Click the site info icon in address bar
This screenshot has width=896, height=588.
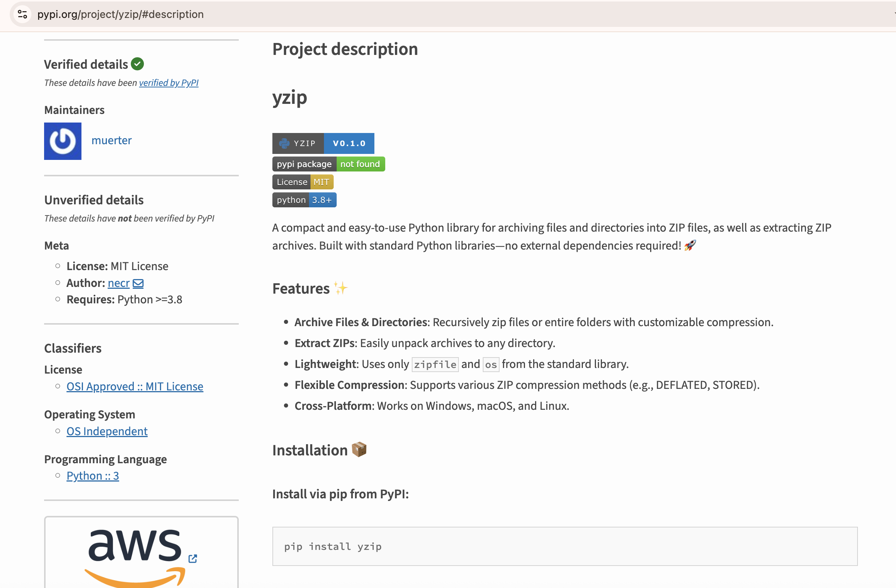point(22,14)
